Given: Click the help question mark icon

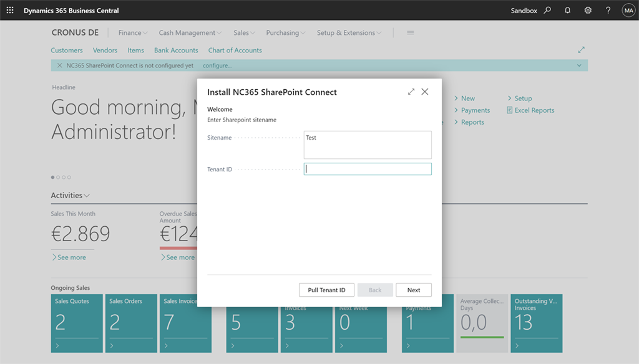Looking at the screenshot, I should point(608,10).
